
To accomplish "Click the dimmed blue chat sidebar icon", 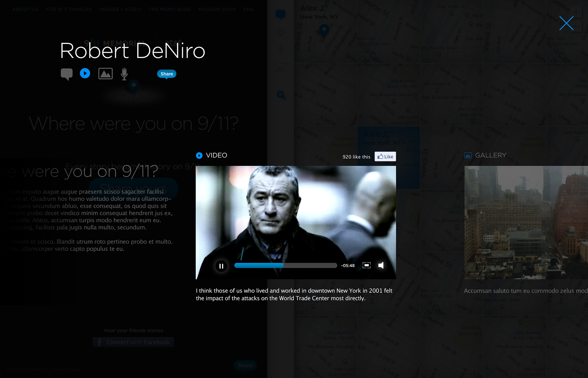I will click(281, 14).
